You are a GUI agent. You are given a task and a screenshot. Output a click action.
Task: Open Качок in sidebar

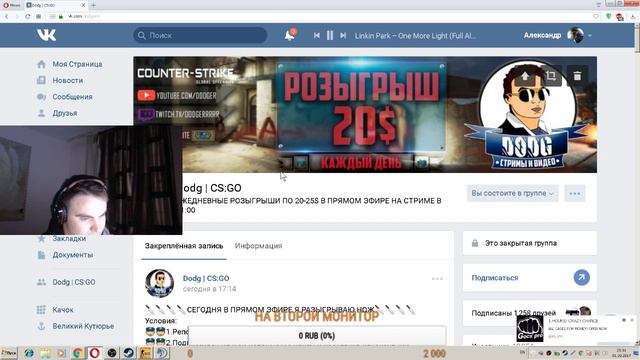coord(63,310)
